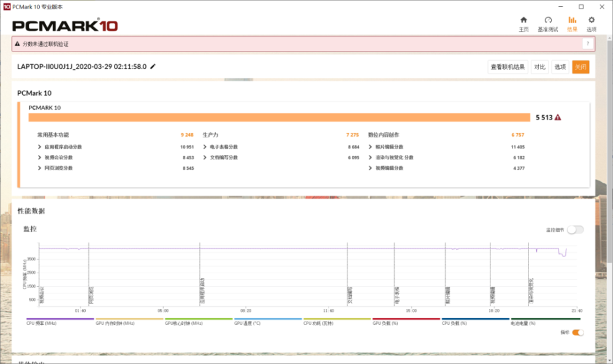Toggle CPU 负载 (%) series in legend
This screenshot has height=364, width=613.
476,321
